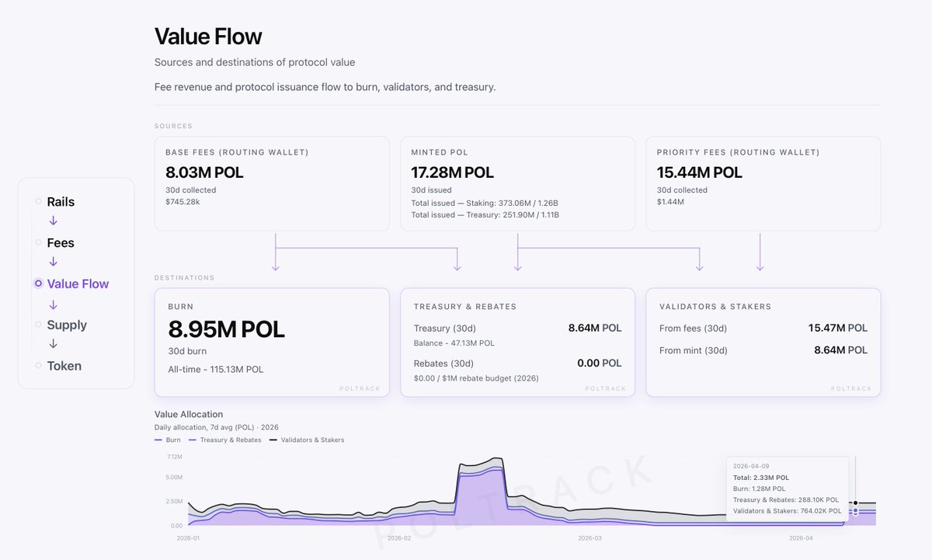The height and width of the screenshot is (560, 932).
Task: Click the Validators & Stakers card heading
Action: point(715,307)
